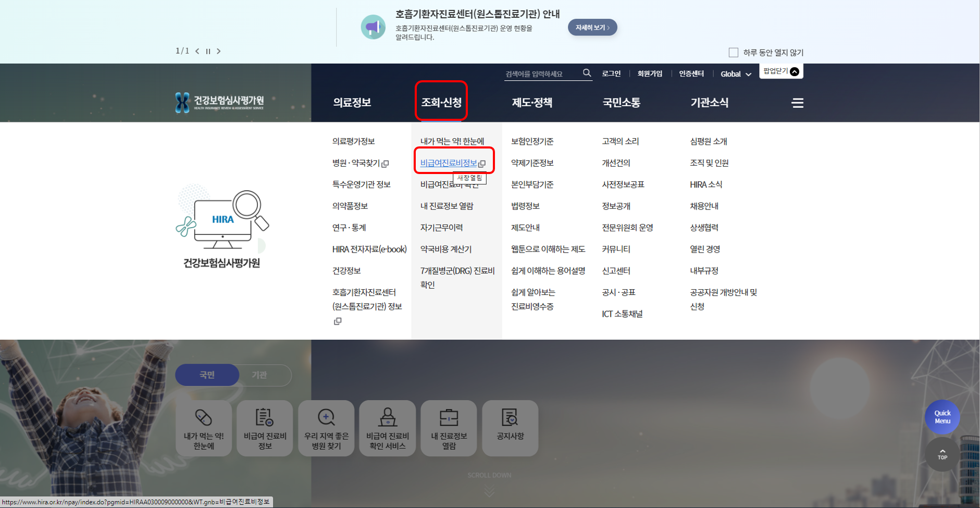The image size is (980, 508).
Task: Click the search magnifier icon
Action: click(587, 73)
